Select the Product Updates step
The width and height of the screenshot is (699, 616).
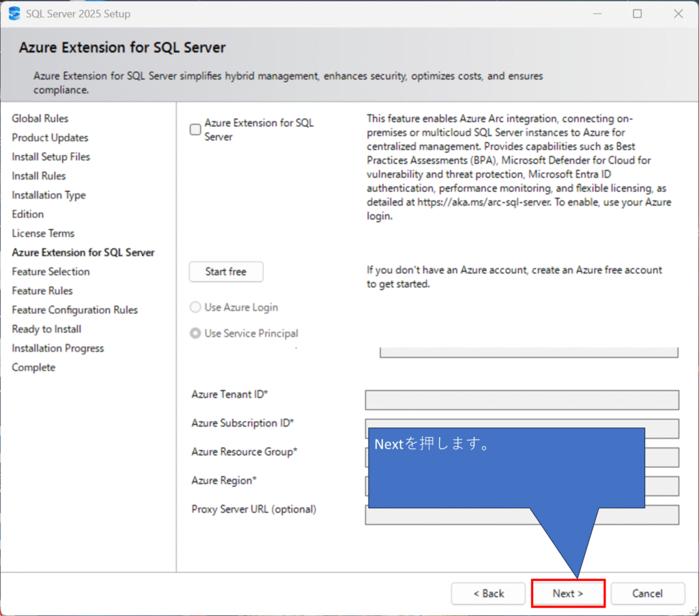50,137
